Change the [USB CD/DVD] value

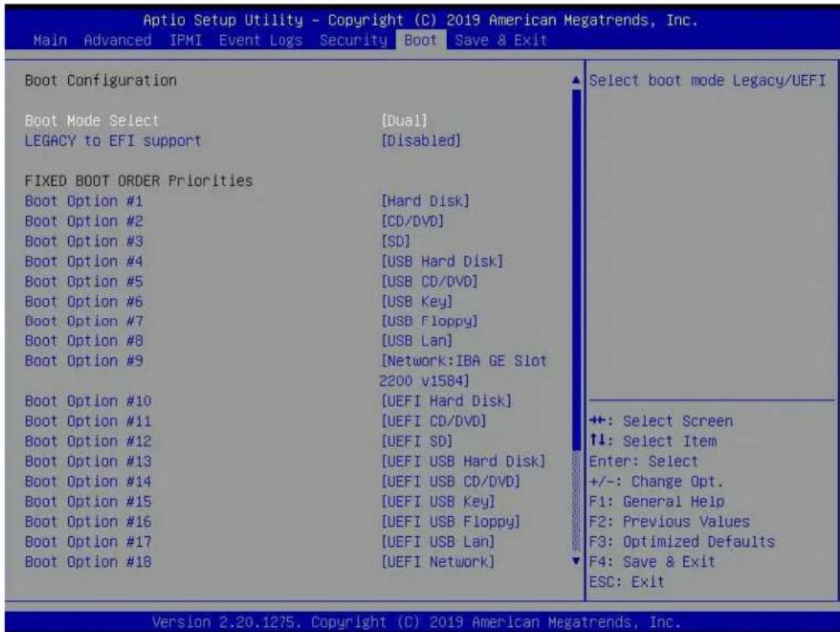coord(429,281)
